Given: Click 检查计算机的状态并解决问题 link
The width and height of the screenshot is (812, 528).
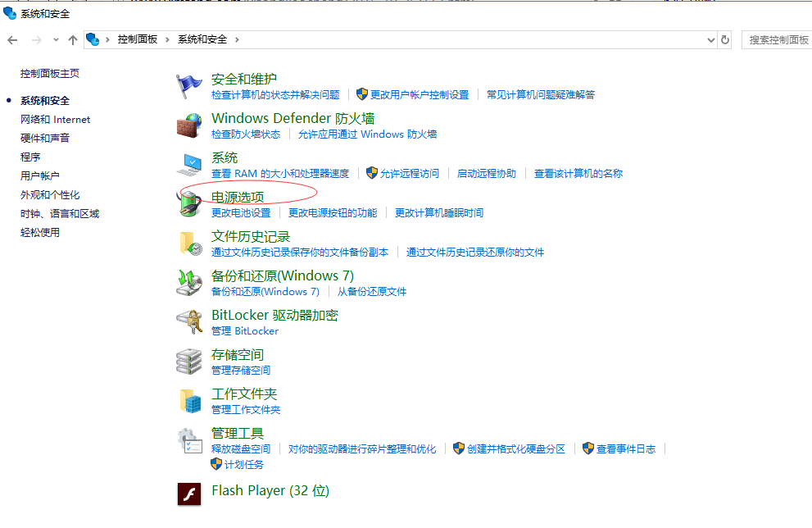Looking at the screenshot, I should [275, 95].
